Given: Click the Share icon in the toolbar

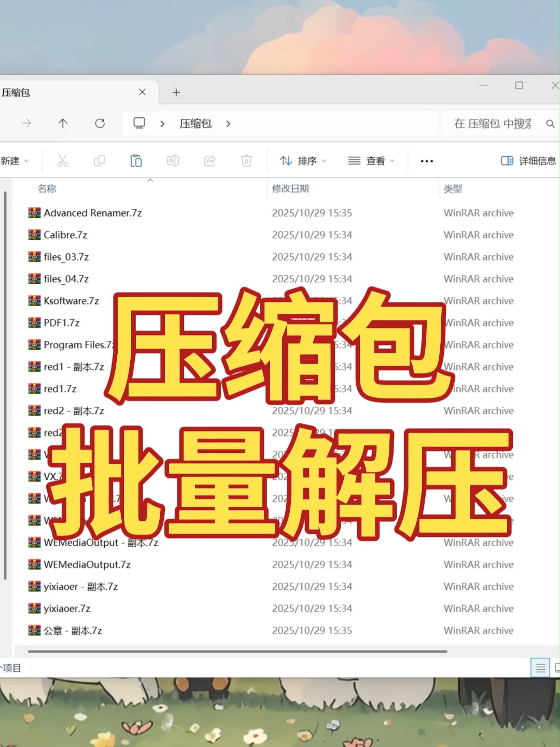Looking at the screenshot, I should pos(209,161).
